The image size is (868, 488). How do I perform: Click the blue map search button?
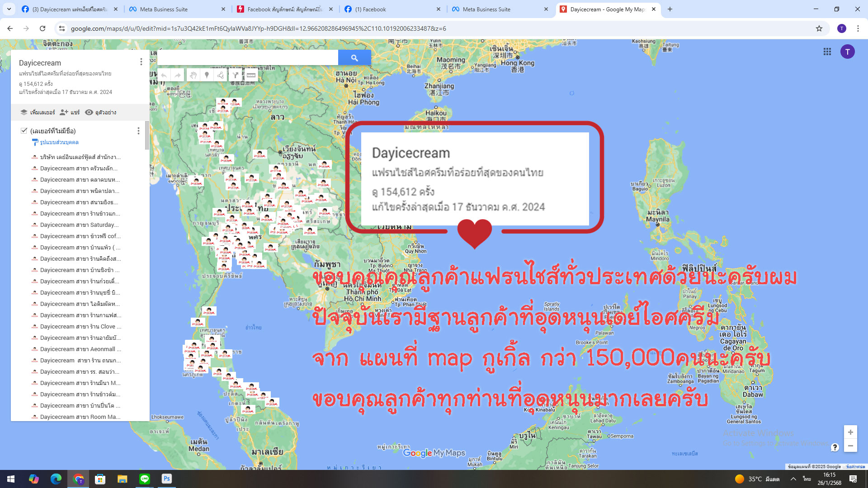coord(354,58)
